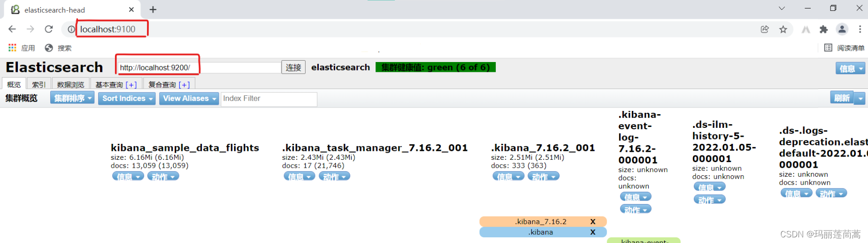Image resolution: width=868 pixels, height=243 pixels.
Task: Open the top-right 信息 dropdown
Action: tap(850, 69)
